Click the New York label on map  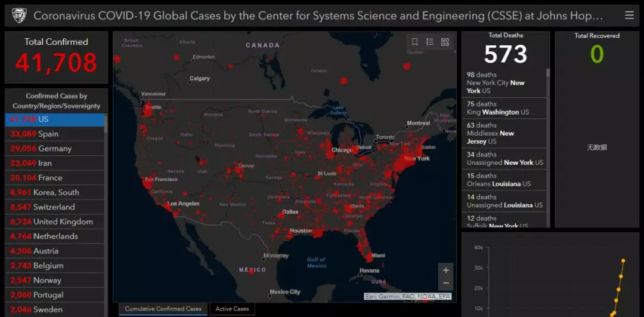click(x=417, y=158)
